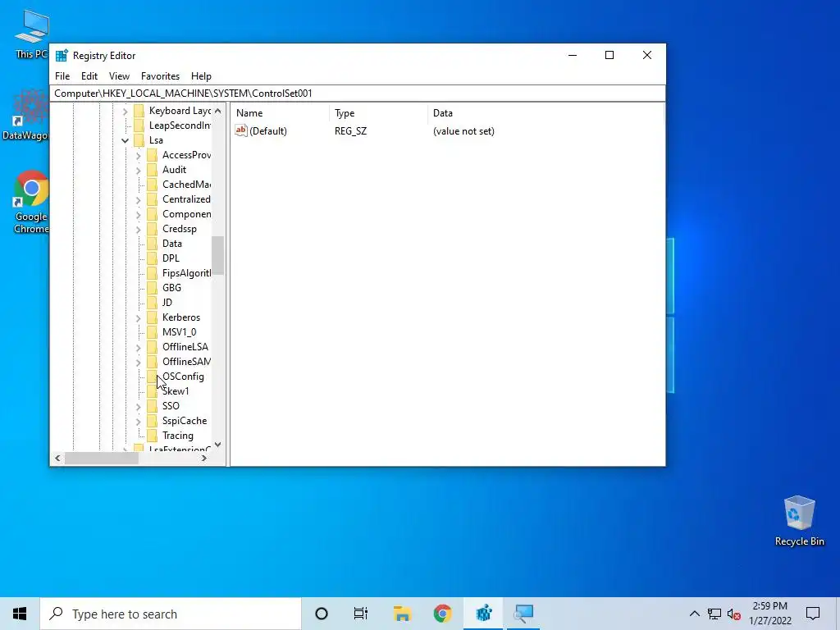Screen dimensions: 840x630
Task: Open the View menu
Action: point(119,76)
